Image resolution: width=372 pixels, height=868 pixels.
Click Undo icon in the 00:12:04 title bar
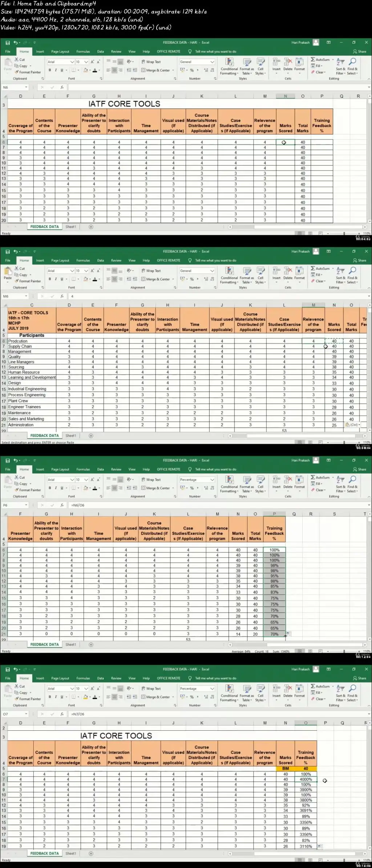[x=16, y=460]
